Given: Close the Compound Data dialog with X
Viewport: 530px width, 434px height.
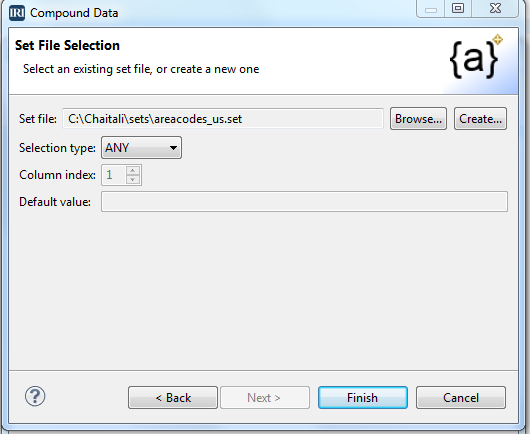Looking at the screenshot, I should [495, 8].
